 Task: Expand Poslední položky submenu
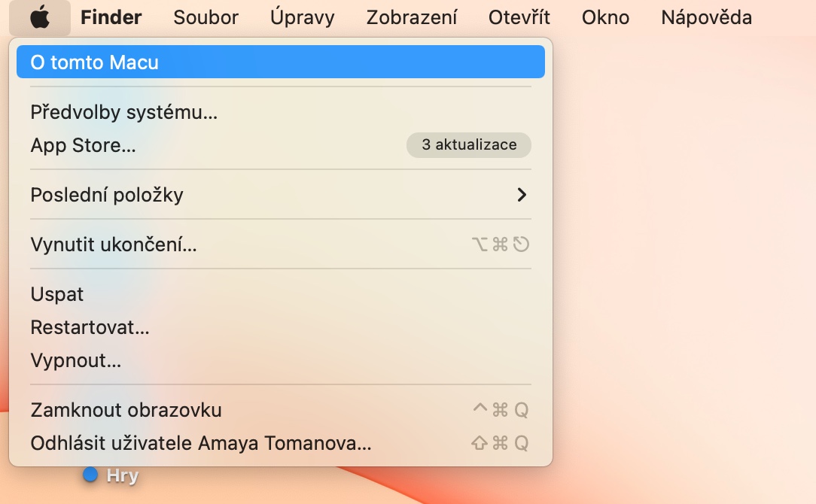point(281,195)
